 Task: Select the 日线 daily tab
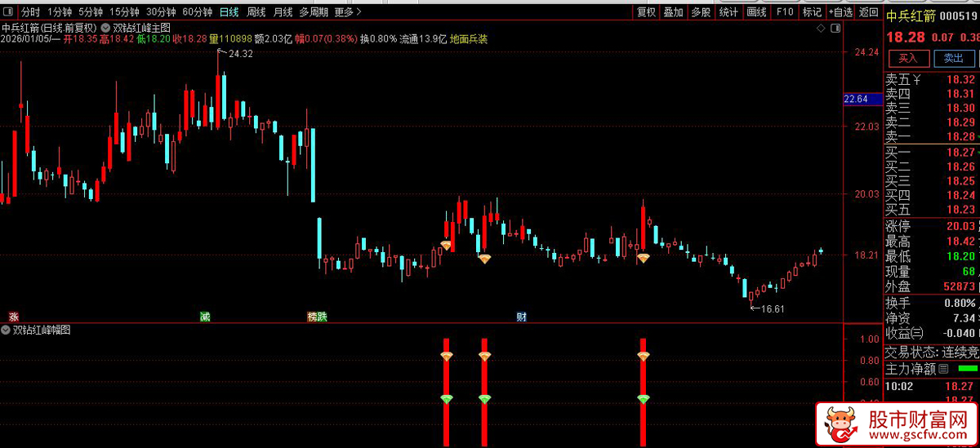(229, 12)
